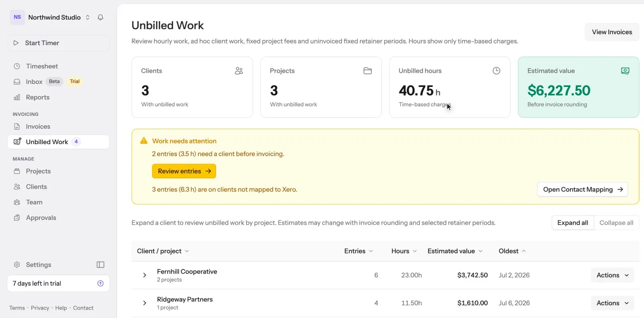Image resolution: width=644 pixels, height=318 pixels.
Task: Click the Timesheet clock icon
Action: tap(17, 66)
